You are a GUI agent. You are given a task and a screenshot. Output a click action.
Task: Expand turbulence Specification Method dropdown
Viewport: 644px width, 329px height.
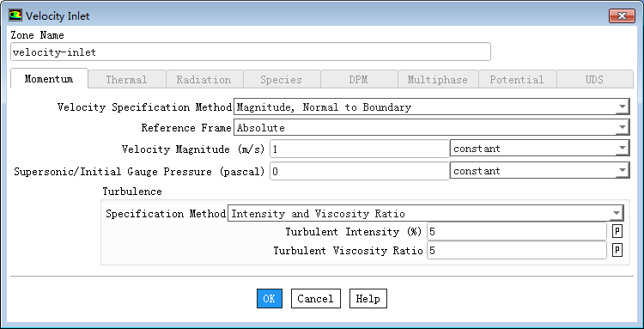tap(426, 214)
